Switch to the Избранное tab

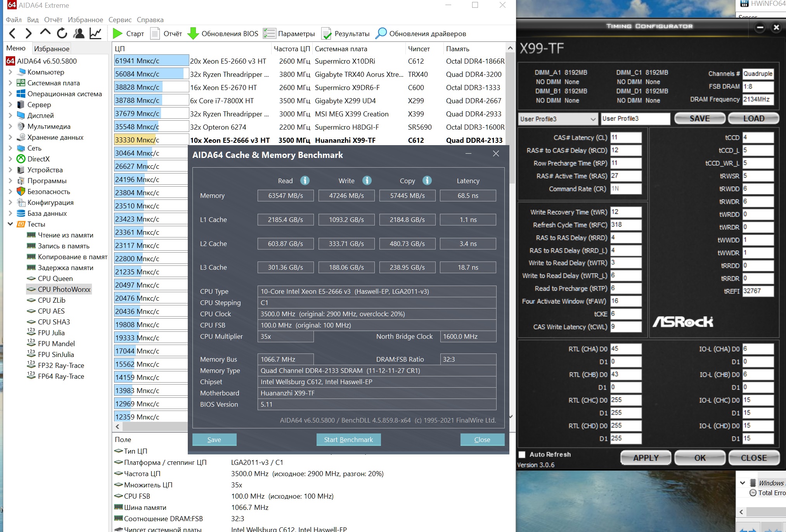click(x=52, y=49)
